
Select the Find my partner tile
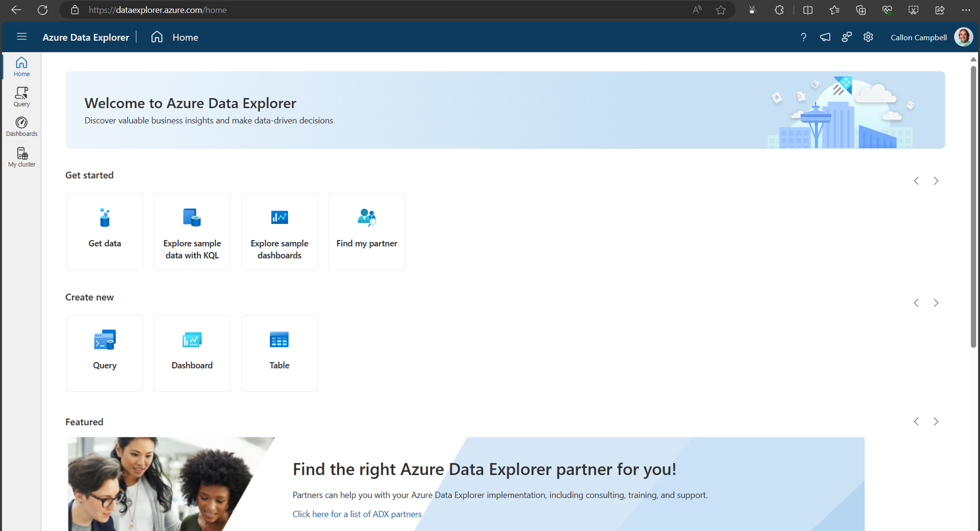point(367,231)
